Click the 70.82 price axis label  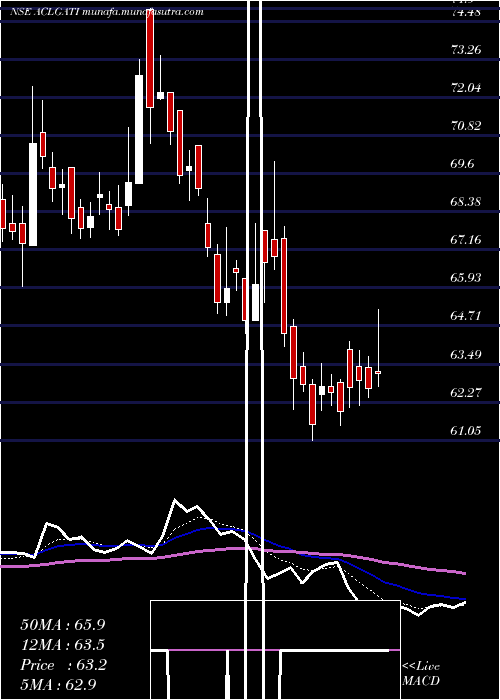pyautogui.click(x=466, y=126)
